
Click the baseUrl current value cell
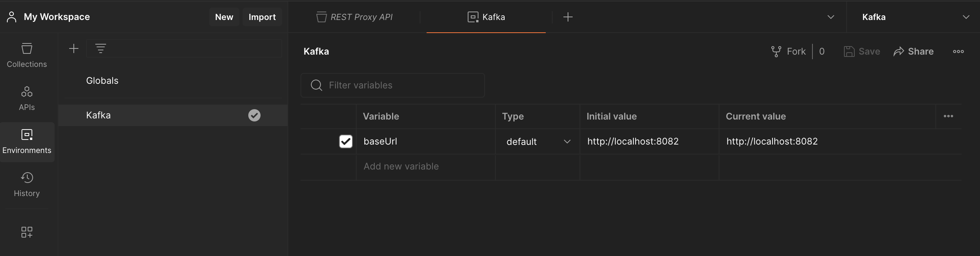click(x=840, y=141)
